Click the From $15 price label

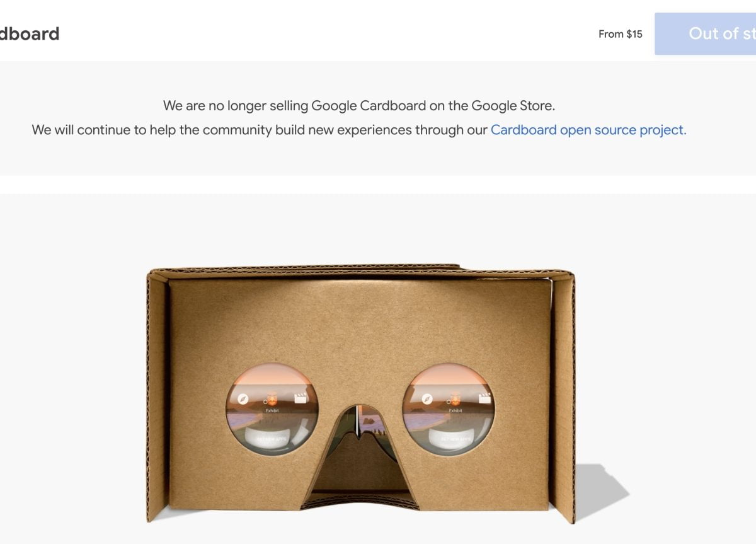point(621,34)
